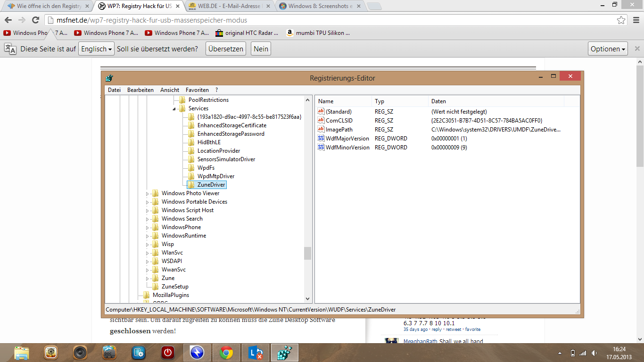Viewport: 644px width, 362px height.
Task: Open the ? help menu
Action: (x=216, y=90)
